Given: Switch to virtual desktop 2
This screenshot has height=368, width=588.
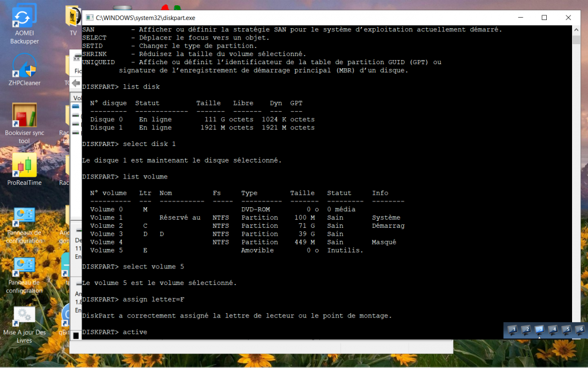Looking at the screenshot, I should (x=526, y=330).
